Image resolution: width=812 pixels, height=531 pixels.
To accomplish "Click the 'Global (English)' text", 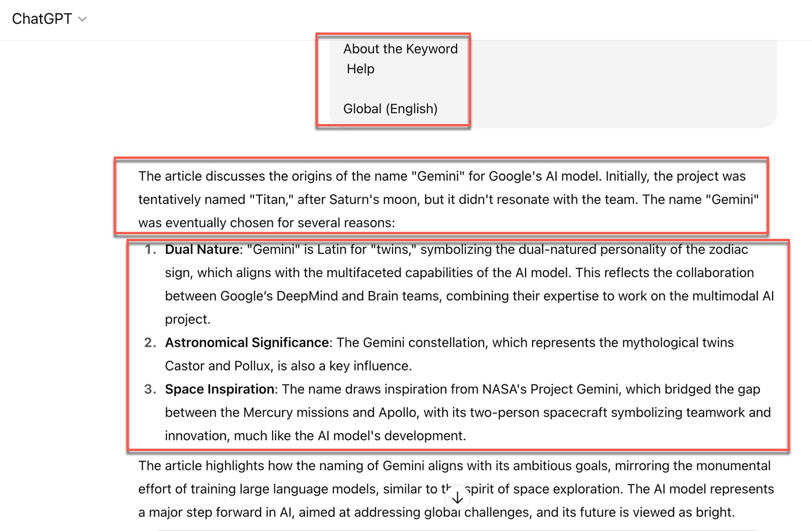I will 390,109.
